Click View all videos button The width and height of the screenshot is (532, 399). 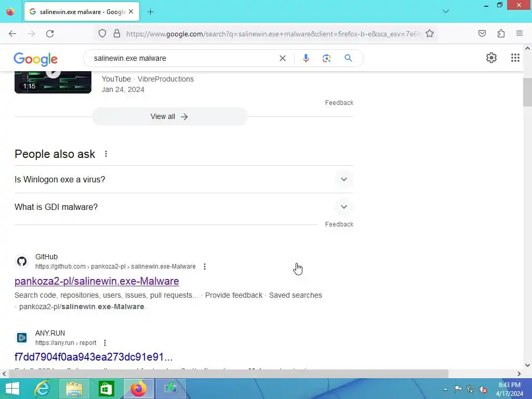click(x=170, y=117)
